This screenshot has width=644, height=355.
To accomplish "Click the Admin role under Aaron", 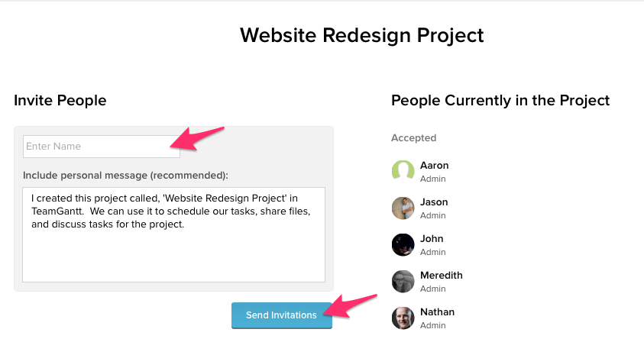I will pos(433,179).
